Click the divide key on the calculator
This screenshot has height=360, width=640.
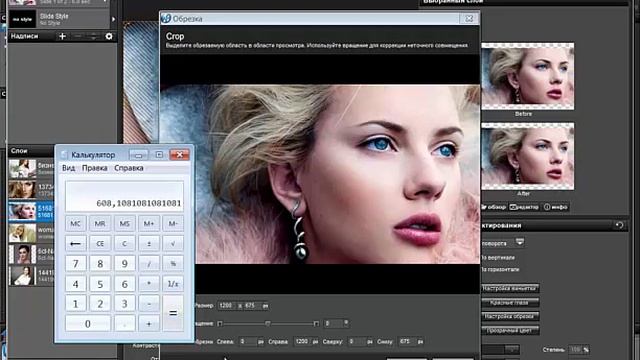149,264
